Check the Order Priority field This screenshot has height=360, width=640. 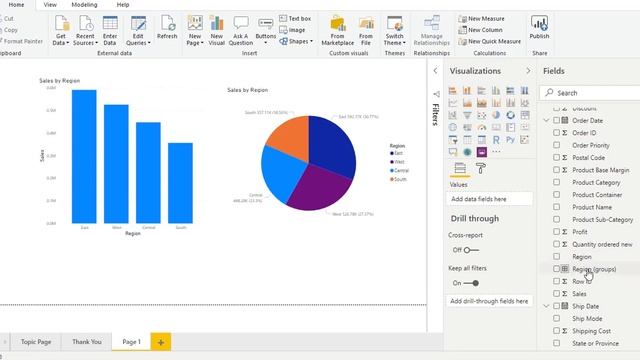pos(556,145)
